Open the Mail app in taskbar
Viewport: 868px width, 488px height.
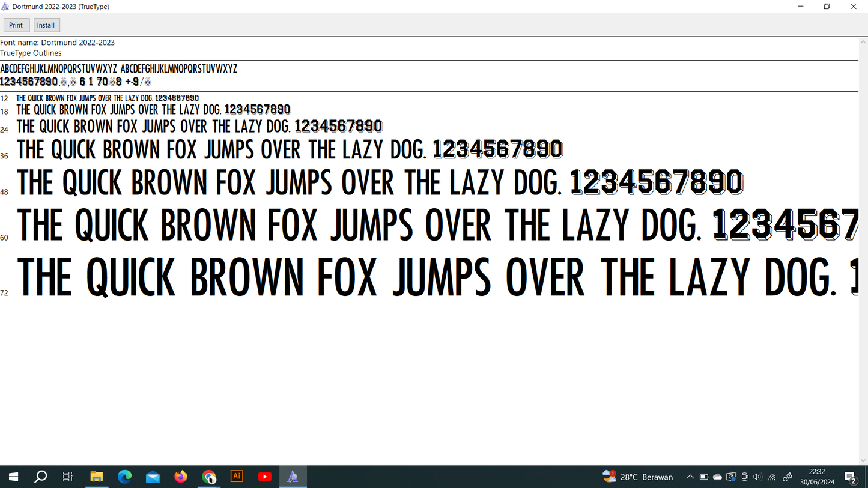coord(153,477)
